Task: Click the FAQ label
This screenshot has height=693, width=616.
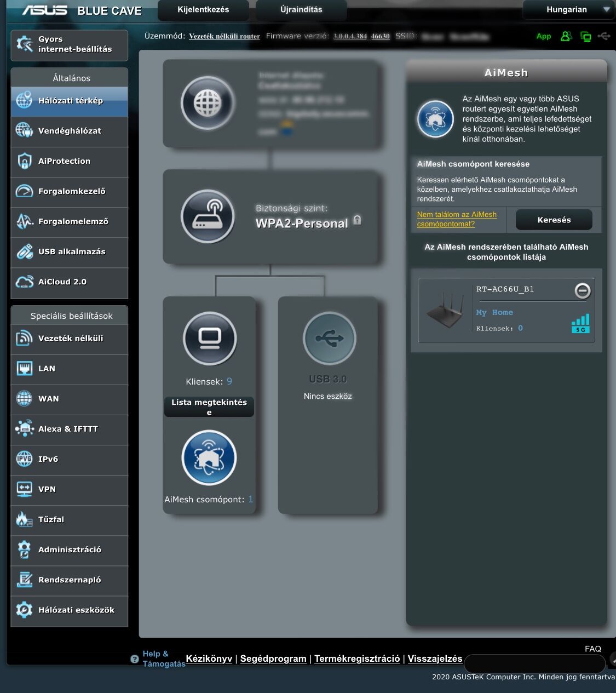Action: point(593,649)
